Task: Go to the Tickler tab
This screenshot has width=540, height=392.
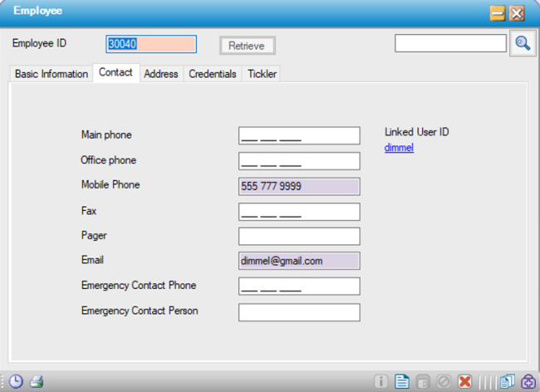Action: coord(263,74)
